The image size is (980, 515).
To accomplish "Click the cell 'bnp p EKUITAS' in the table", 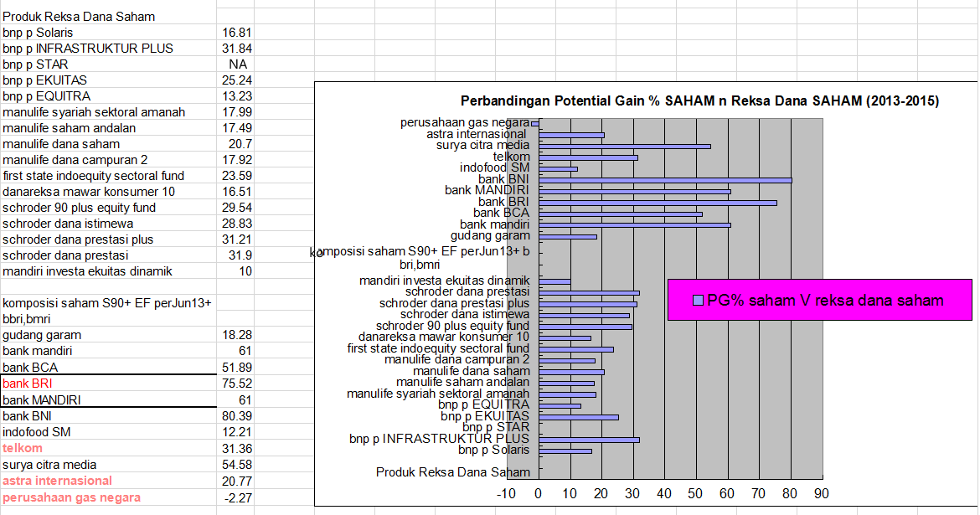I will [108, 80].
